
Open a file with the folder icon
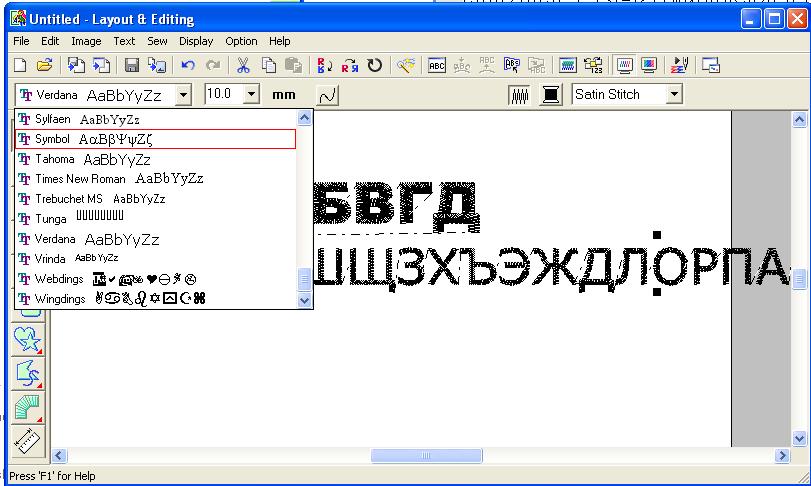pyautogui.click(x=44, y=66)
